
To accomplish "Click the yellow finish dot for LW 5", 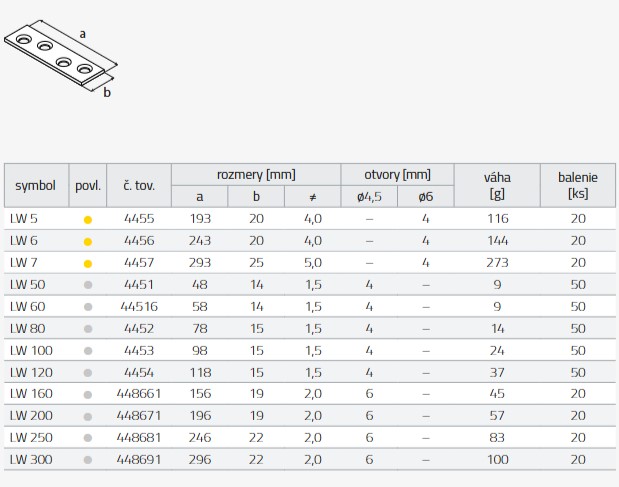I will 88,219.
